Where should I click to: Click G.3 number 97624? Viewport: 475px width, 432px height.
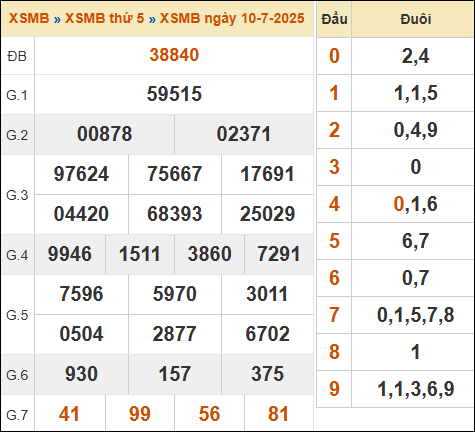81,174
